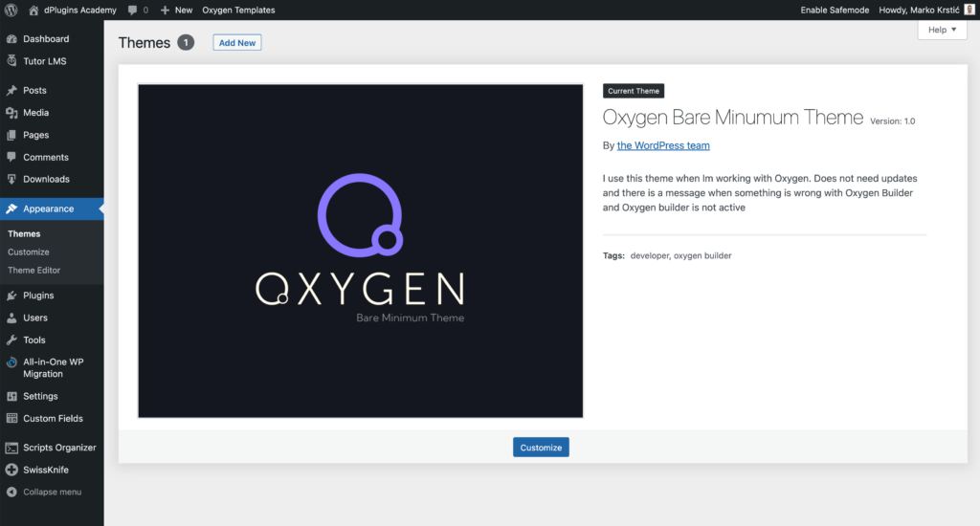Visit dPlugins Academy site link

[x=80, y=10]
